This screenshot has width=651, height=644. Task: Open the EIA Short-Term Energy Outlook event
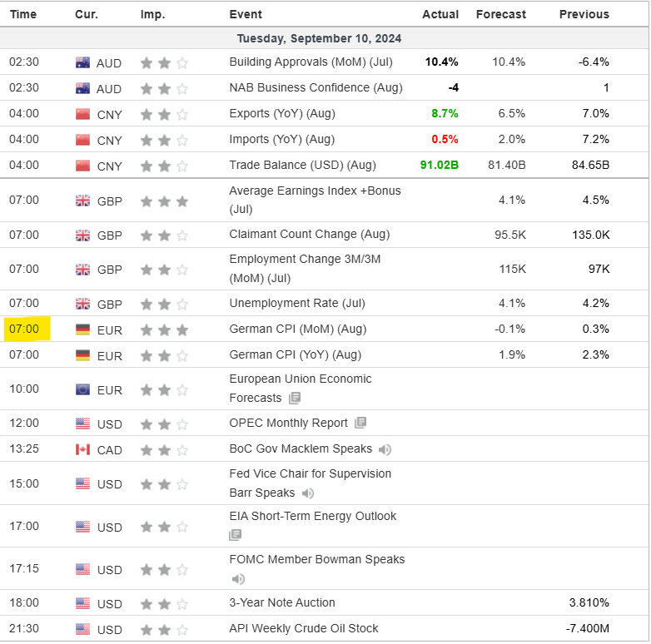click(313, 516)
